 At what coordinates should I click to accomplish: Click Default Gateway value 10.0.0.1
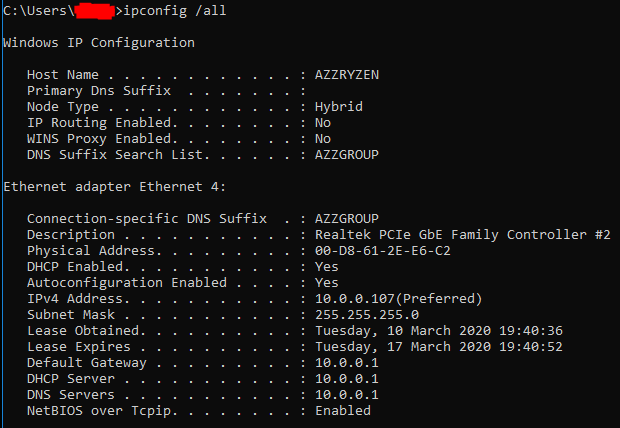pos(347,363)
